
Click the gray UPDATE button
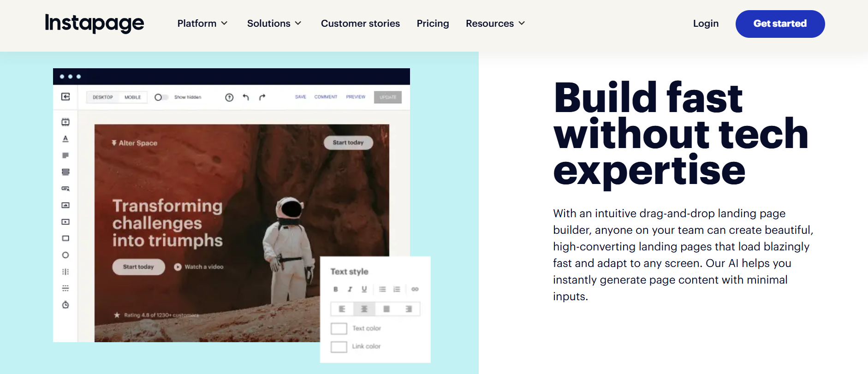(x=388, y=97)
